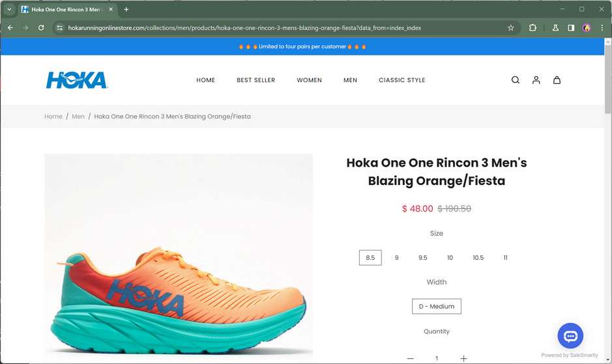Viewport: 612px width, 364px height.
Task: Click the $ 48.00 sale price
Action: click(417, 209)
